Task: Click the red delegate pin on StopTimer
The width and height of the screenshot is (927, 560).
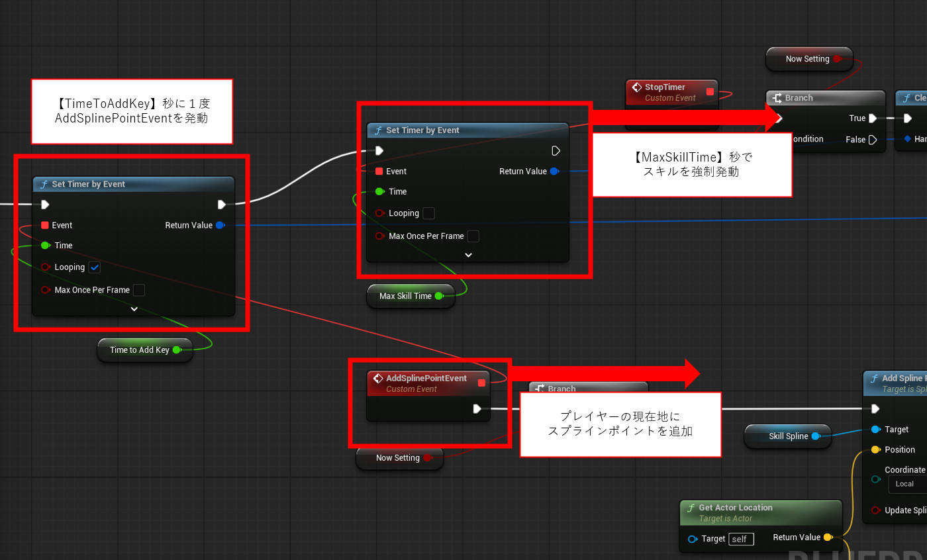Action: pyautogui.click(x=710, y=91)
